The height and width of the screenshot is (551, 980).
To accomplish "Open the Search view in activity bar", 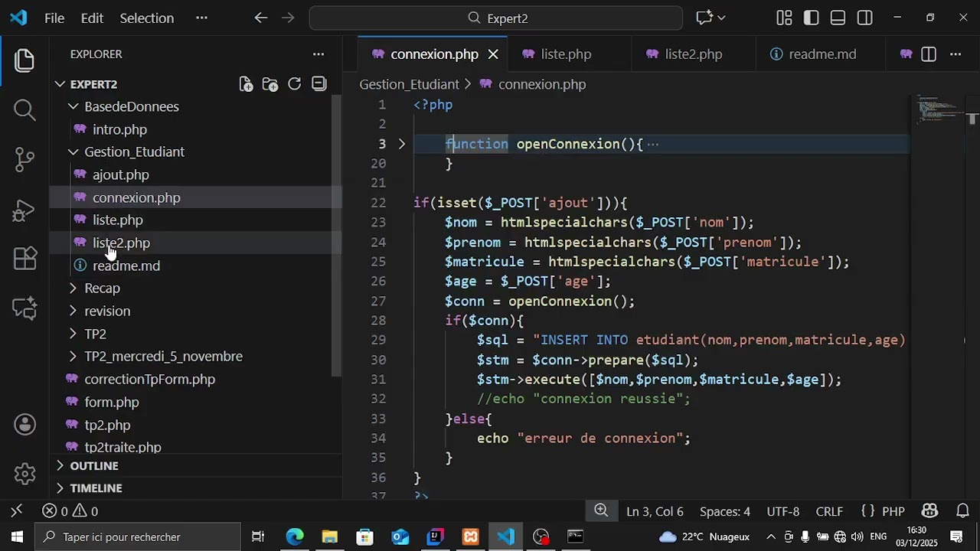I will (24, 110).
